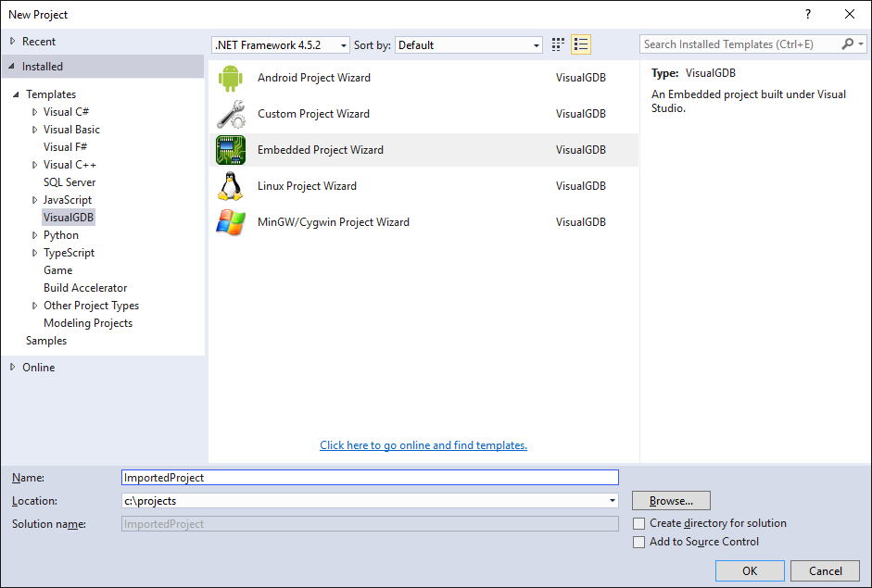Click the Browse... button
The image size is (872, 588).
point(671,501)
